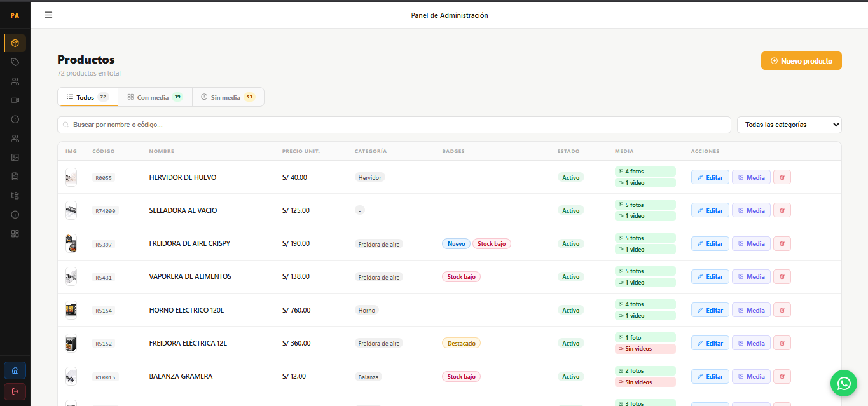Open the WhatsApp chat floating button
Image resolution: width=868 pixels, height=406 pixels.
pos(844,383)
